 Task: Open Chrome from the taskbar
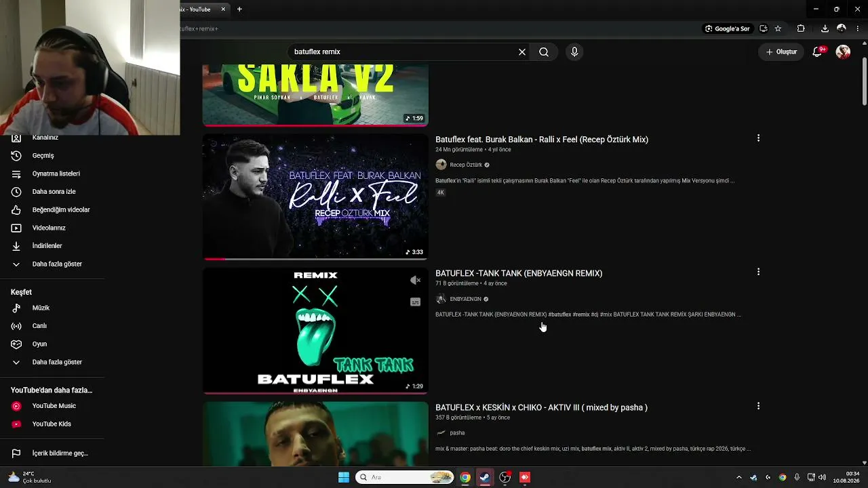click(x=465, y=477)
